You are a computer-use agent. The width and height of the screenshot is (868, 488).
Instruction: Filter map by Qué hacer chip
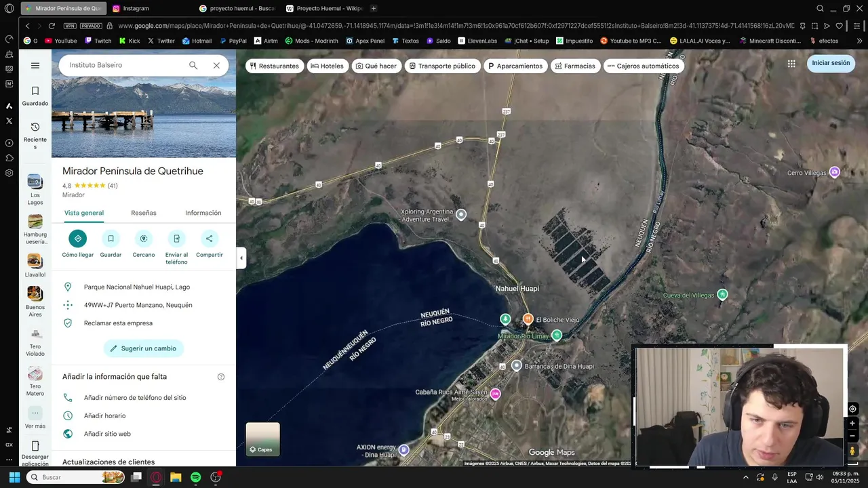click(x=376, y=66)
